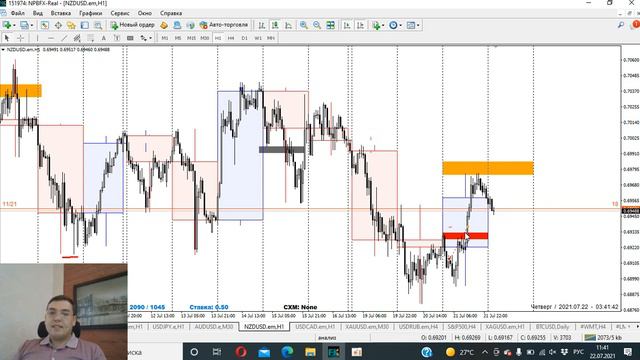Toggle the Авто-торговля button
The width and height of the screenshot is (640, 360).
224,25
